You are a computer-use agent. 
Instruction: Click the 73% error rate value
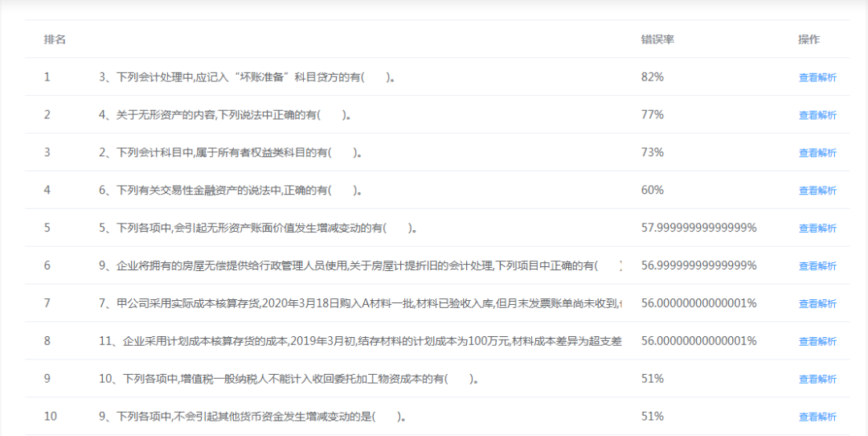[x=652, y=153]
